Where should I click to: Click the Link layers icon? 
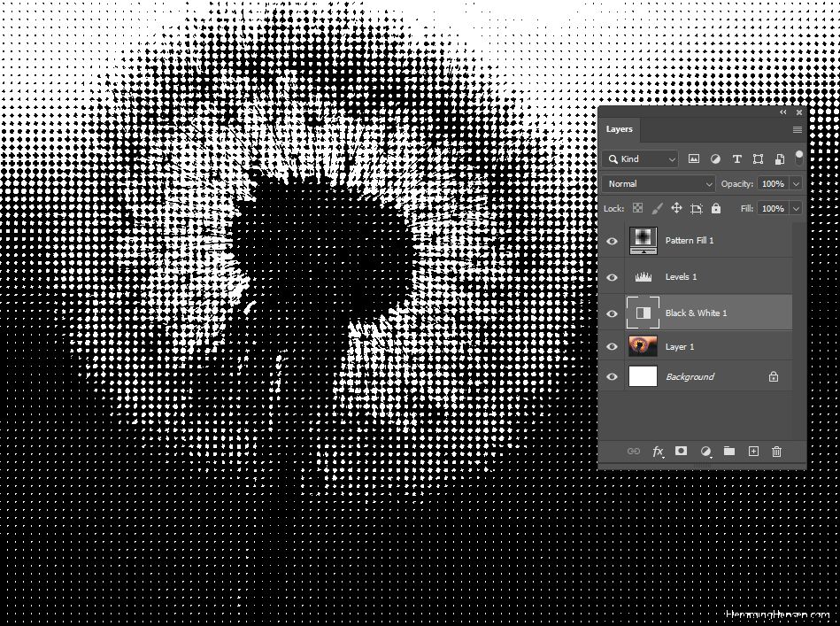[633, 452]
